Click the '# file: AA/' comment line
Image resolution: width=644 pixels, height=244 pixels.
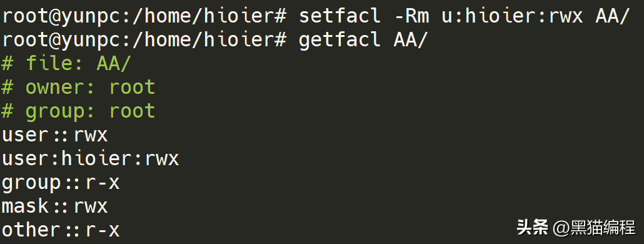[66, 64]
